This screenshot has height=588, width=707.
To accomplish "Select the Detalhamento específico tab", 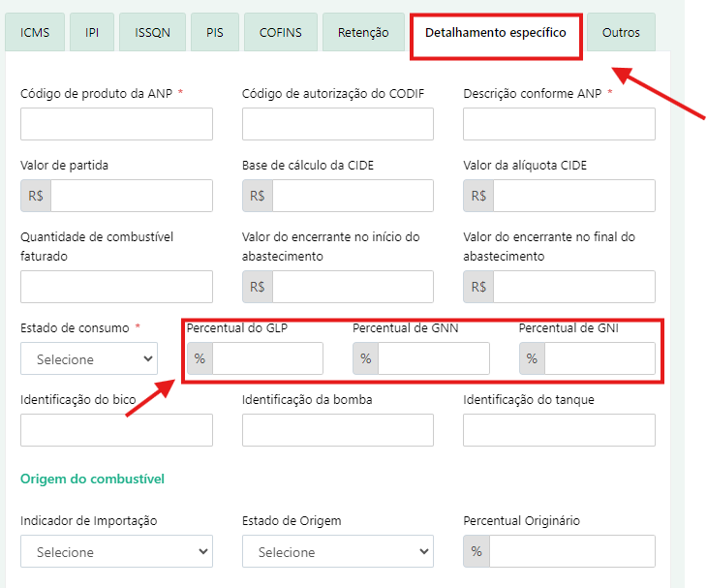I will pyautogui.click(x=496, y=33).
